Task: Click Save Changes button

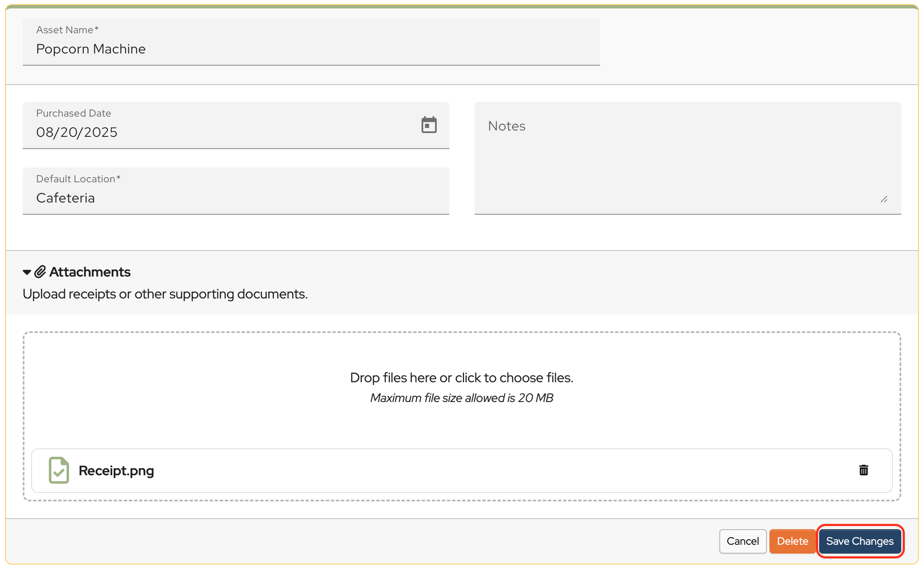Action: click(860, 541)
